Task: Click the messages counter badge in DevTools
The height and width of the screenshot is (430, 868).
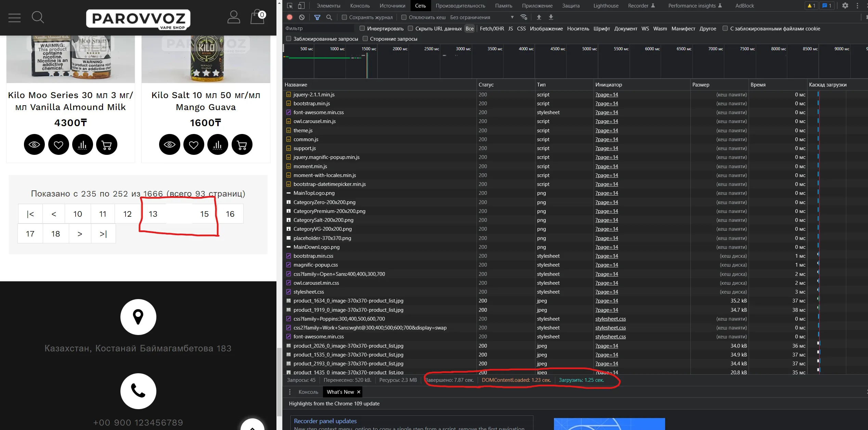Action: [x=827, y=5]
